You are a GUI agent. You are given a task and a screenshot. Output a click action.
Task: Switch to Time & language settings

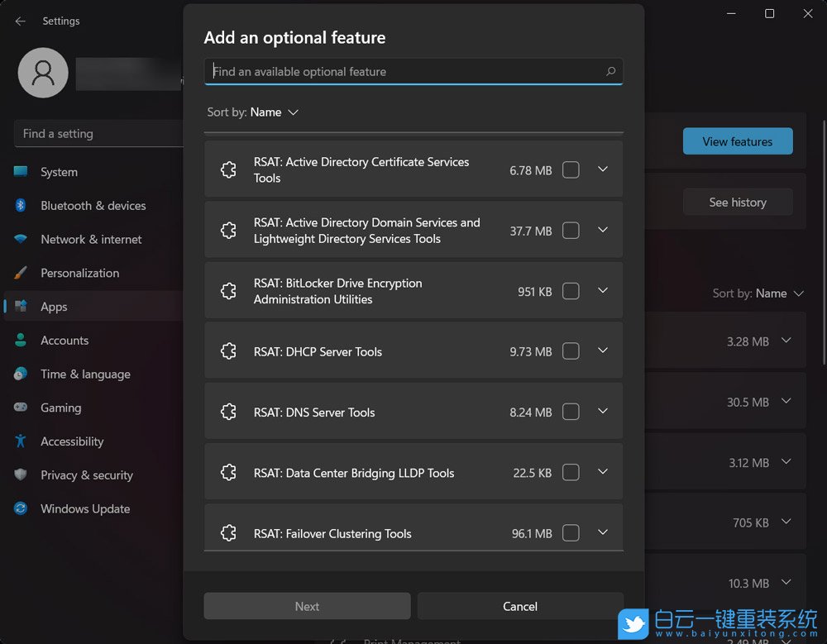[x=85, y=374]
